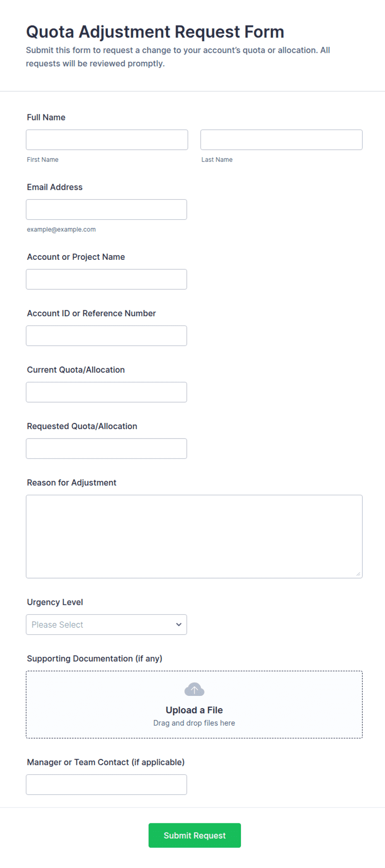Click the Account ID or Reference Number field
385x868 pixels.
click(x=106, y=336)
